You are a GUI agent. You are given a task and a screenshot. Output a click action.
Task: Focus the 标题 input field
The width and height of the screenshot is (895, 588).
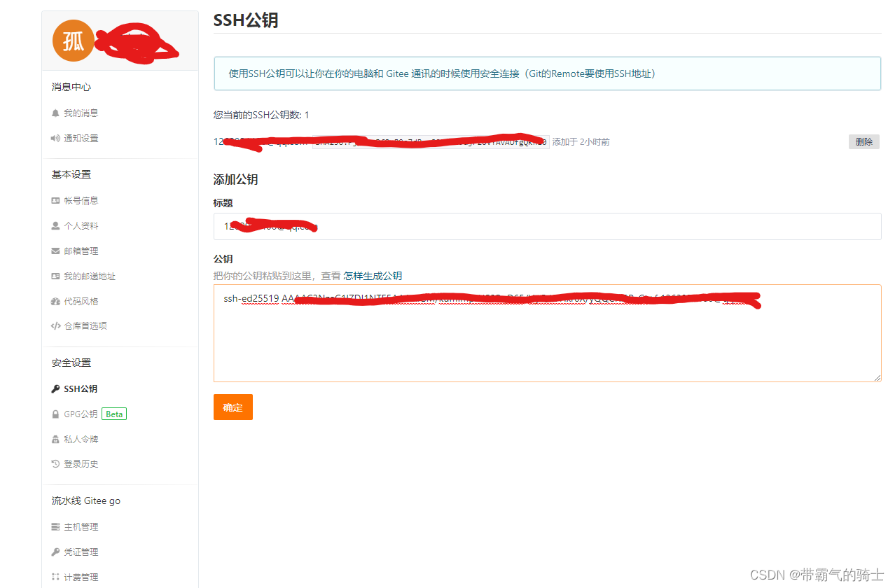click(547, 226)
